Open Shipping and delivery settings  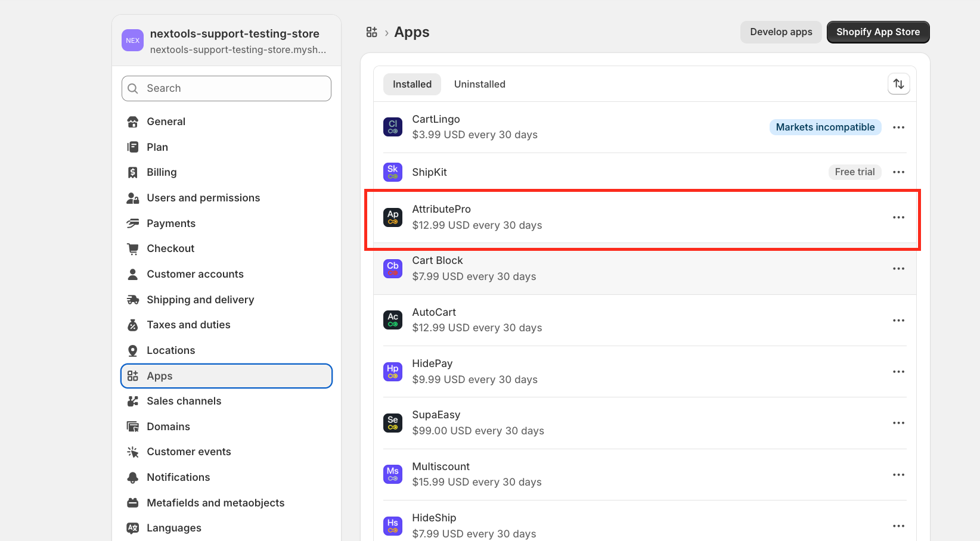(x=200, y=300)
